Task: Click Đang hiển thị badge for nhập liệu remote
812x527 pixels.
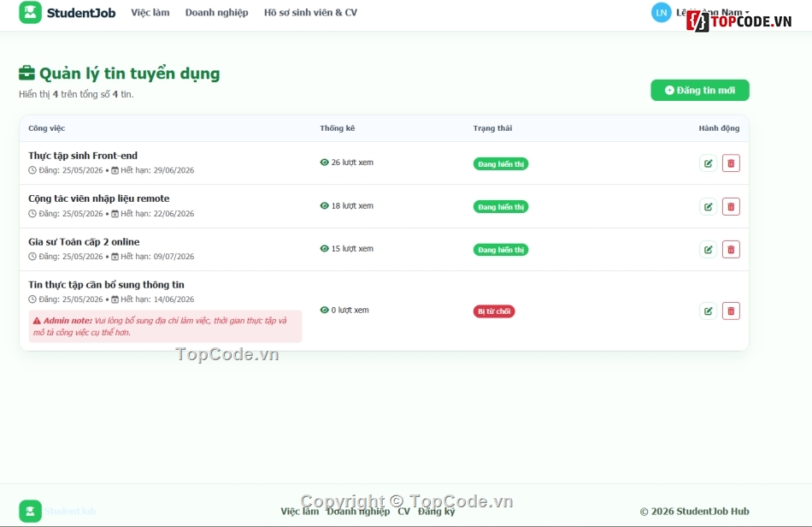Action: coord(501,207)
